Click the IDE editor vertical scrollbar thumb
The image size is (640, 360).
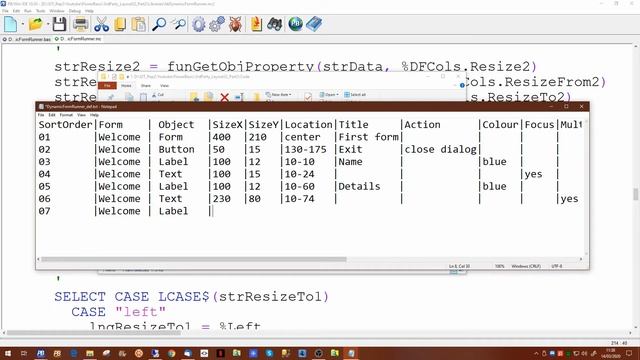point(636,194)
